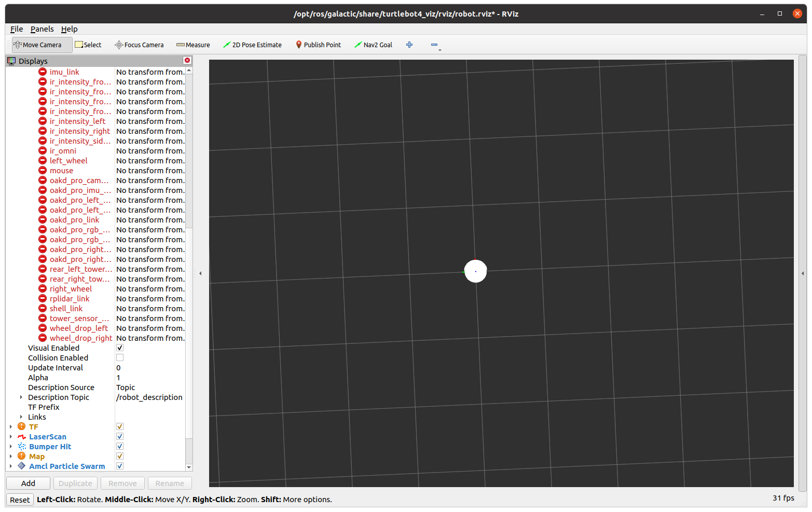
Task: Open the Panels menu
Action: pyautogui.click(x=42, y=29)
